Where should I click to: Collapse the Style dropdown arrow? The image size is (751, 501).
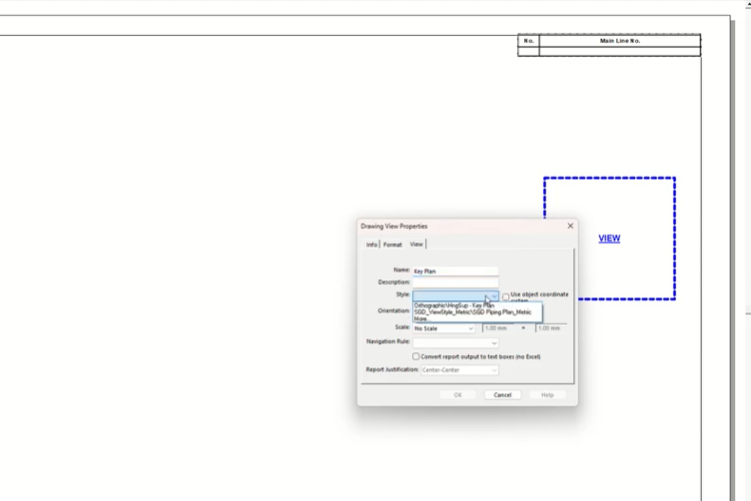[493, 296]
